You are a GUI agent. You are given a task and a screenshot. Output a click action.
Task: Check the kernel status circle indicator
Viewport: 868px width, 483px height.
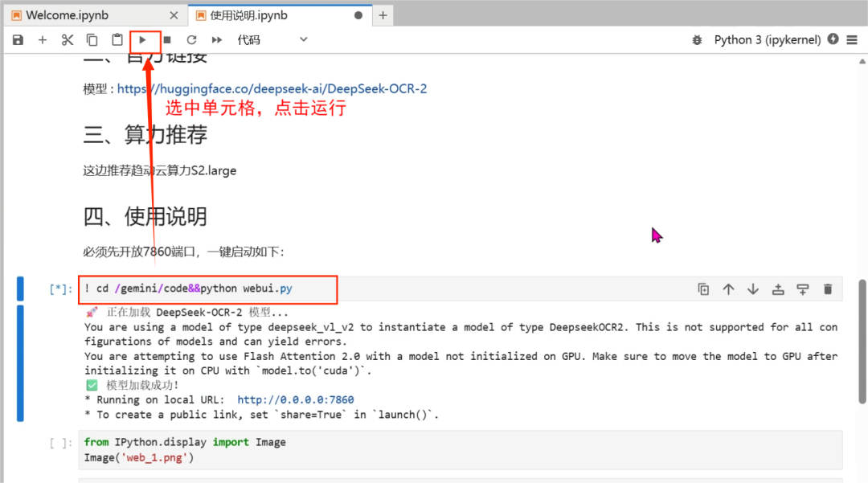click(x=833, y=39)
